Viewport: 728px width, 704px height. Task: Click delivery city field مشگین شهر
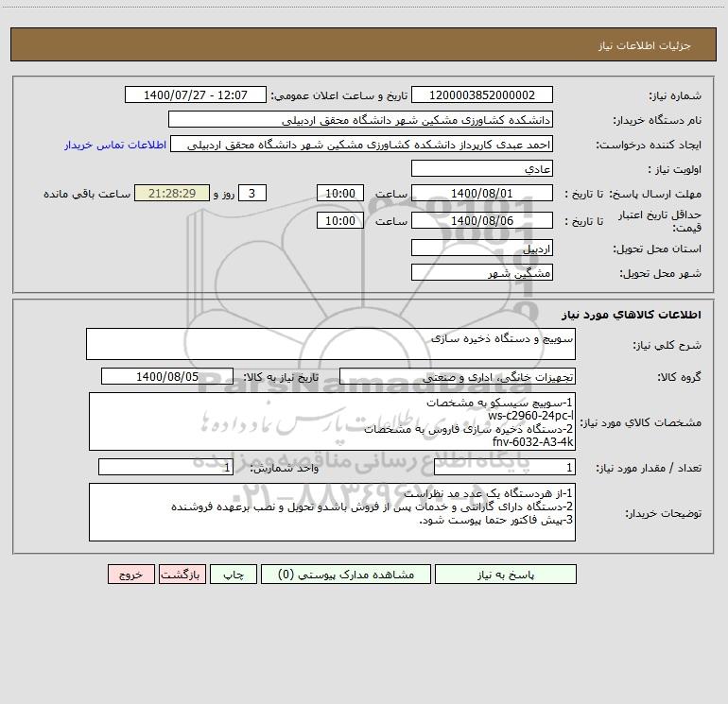482,273
